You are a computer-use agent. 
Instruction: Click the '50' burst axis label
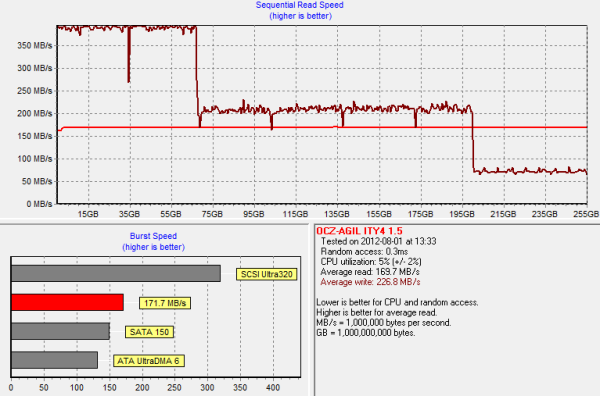[x=44, y=388]
